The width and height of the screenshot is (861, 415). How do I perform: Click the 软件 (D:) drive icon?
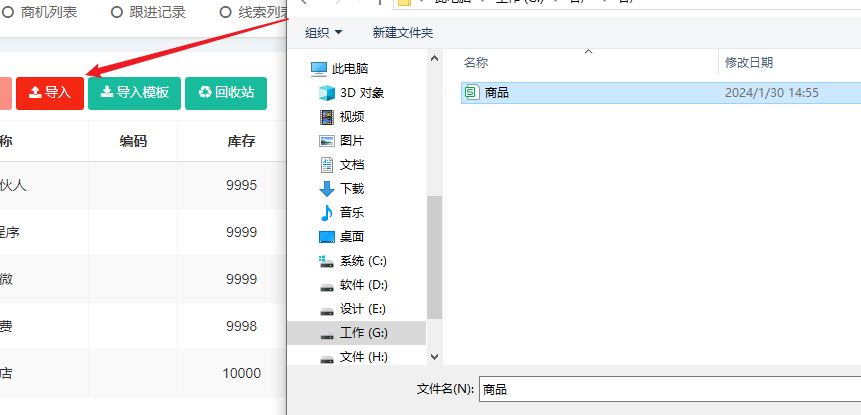point(327,287)
